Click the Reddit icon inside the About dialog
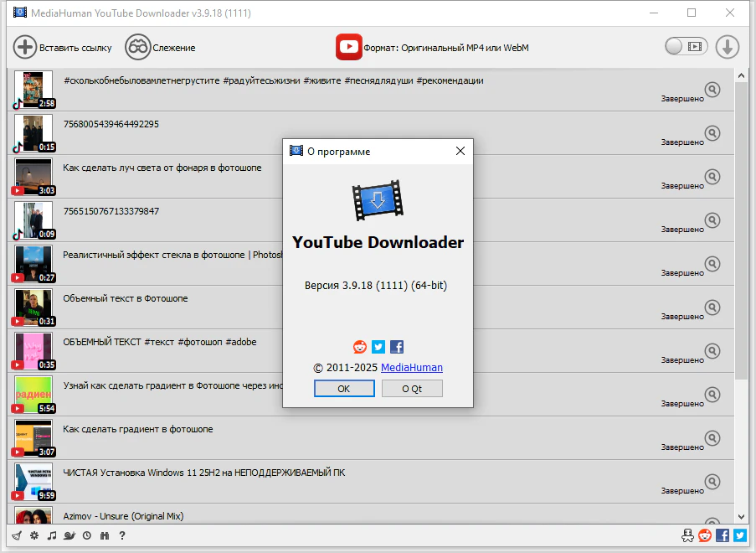756x553 pixels. (x=360, y=347)
